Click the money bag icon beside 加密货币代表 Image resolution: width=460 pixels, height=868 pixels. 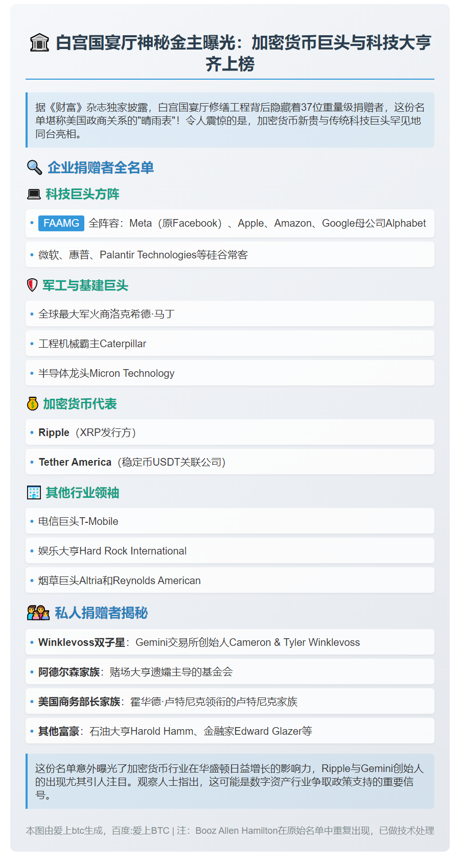pyautogui.click(x=33, y=404)
